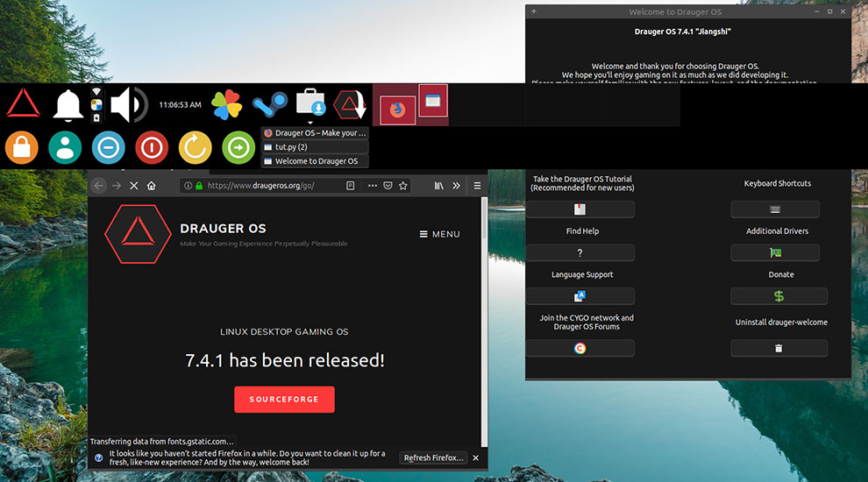Open Additional Drivers button

775,253
